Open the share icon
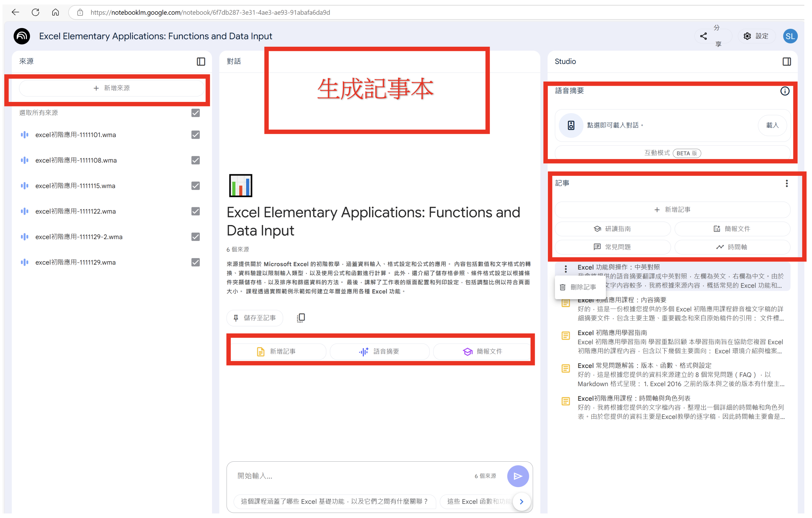Viewport: 812px width, 518px height. (703, 36)
